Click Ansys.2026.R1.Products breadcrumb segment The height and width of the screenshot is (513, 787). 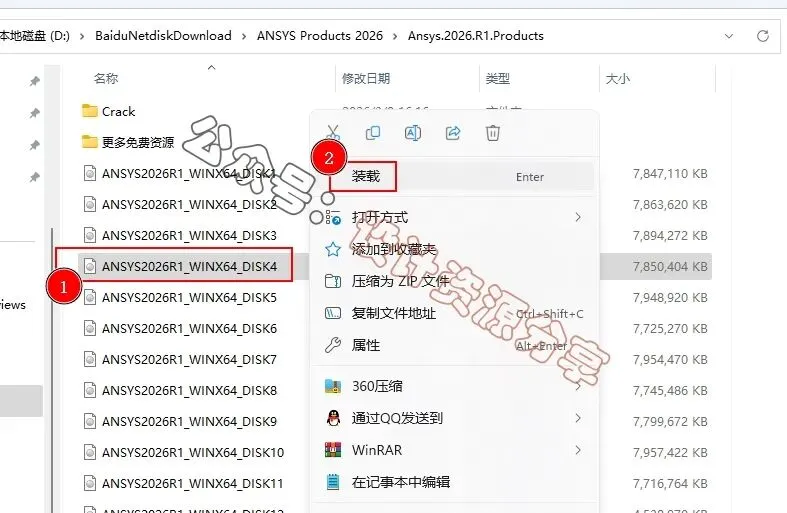476,36
